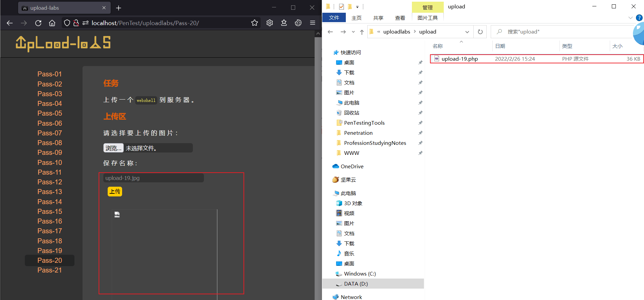Open PenTestingTools in quick access

[x=364, y=123]
